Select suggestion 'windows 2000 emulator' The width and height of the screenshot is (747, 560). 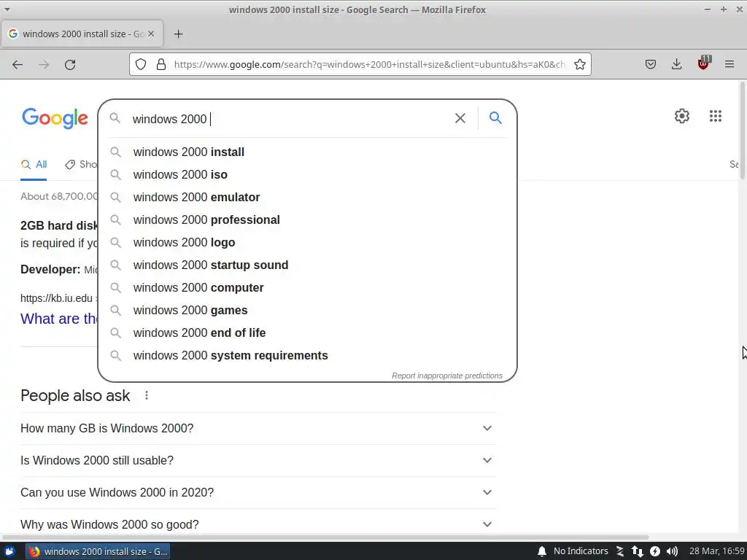[307, 197]
